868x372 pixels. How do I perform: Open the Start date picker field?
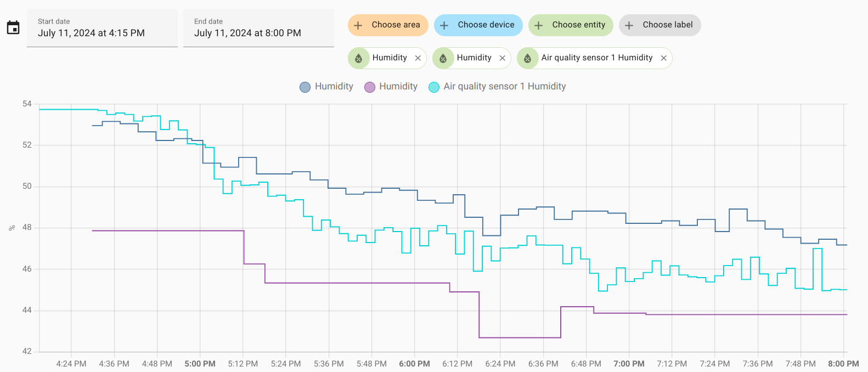pos(102,28)
